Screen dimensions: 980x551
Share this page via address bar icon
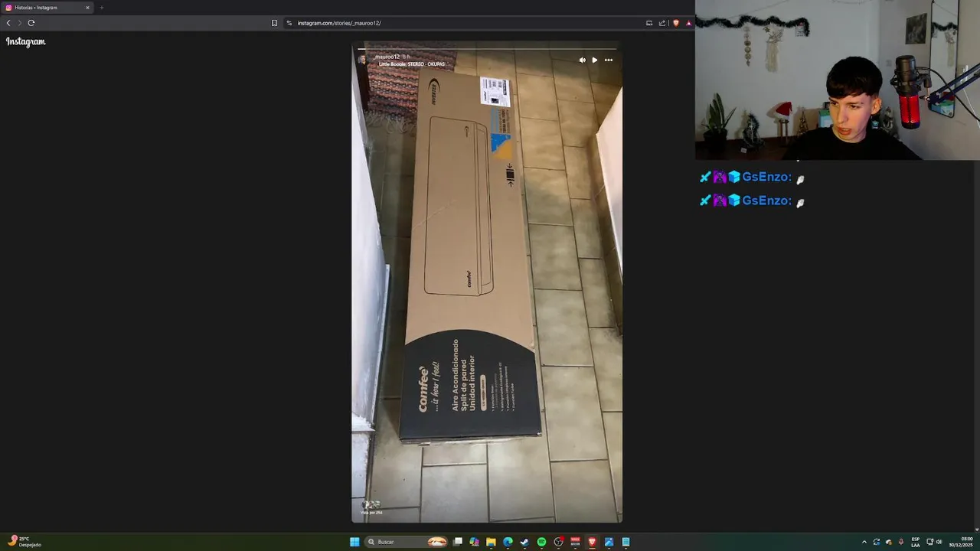point(662,23)
